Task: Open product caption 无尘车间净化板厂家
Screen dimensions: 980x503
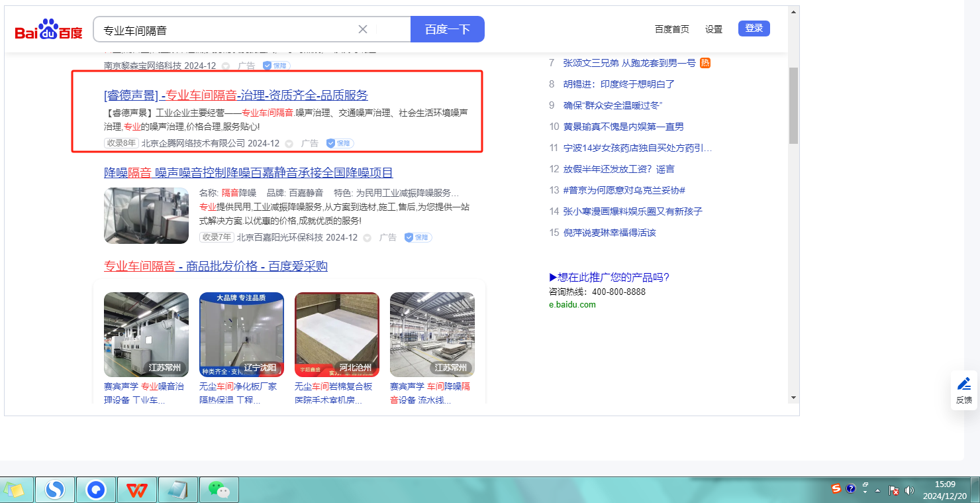Action: [238, 393]
